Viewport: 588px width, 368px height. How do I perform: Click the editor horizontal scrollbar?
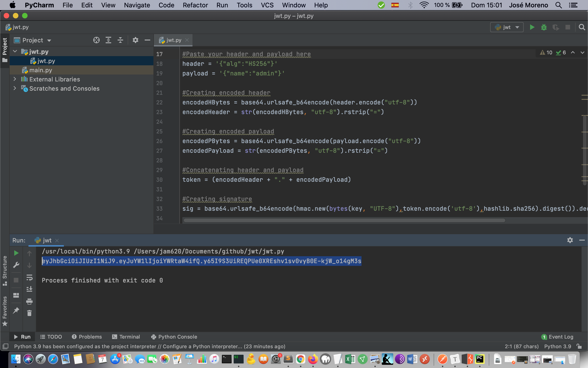[x=344, y=220]
